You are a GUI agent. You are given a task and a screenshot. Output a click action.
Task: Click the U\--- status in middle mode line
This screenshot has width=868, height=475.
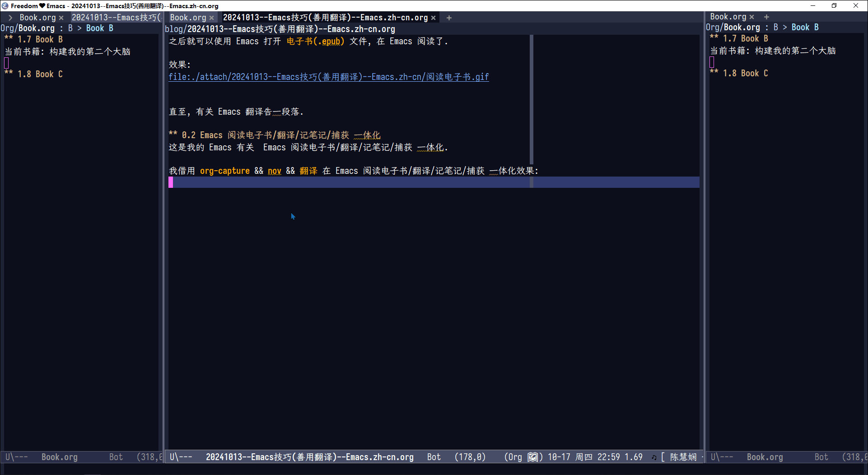coord(181,457)
